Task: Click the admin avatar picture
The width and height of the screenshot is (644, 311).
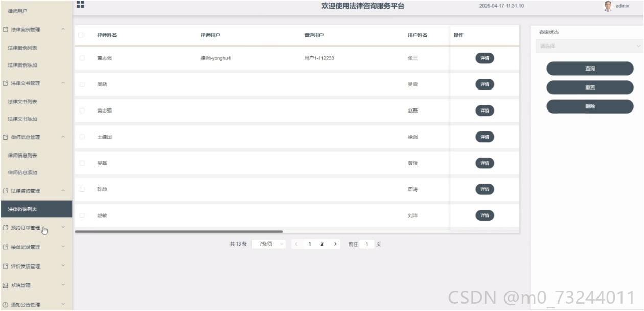Action: (608, 6)
